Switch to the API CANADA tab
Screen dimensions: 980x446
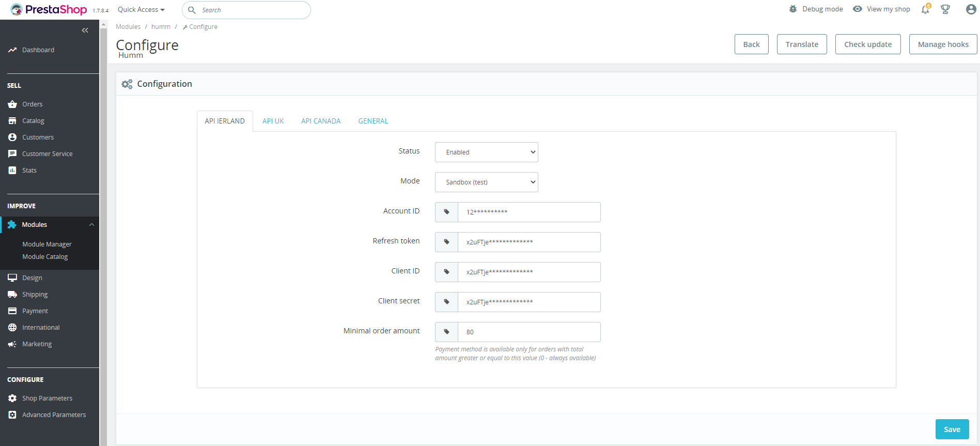click(x=321, y=121)
